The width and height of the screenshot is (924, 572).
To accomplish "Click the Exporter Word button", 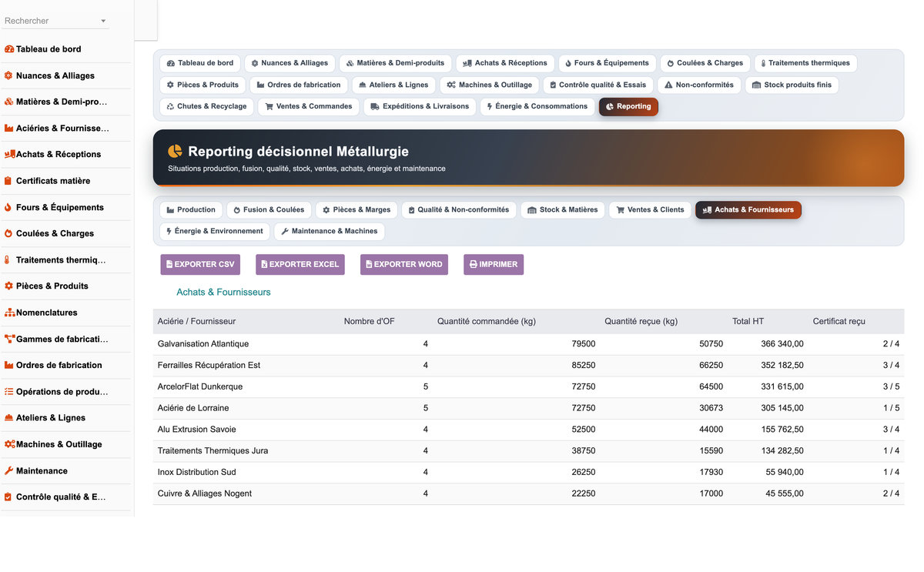I will coord(404,264).
